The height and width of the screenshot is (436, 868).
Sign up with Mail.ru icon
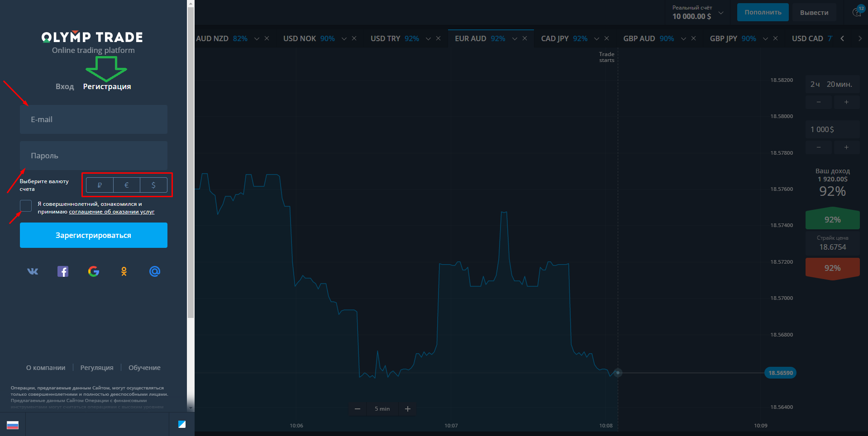pyautogui.click(x=155, y=271)
